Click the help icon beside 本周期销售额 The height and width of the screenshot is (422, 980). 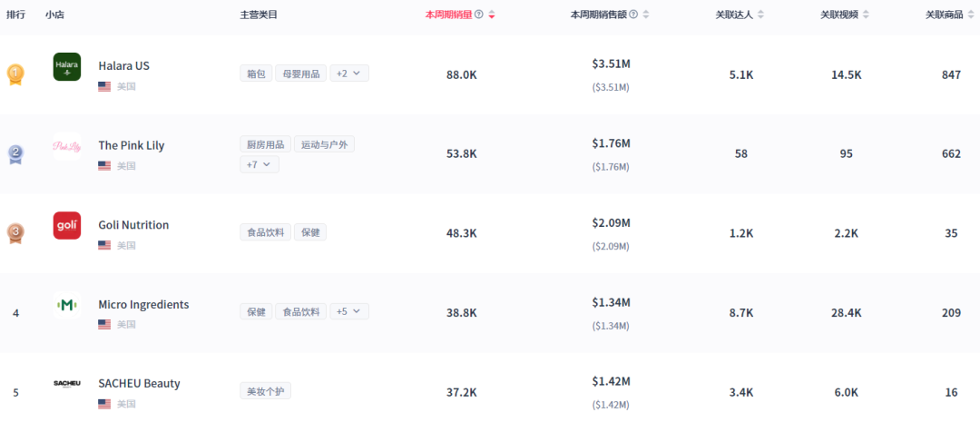[633, 15]
